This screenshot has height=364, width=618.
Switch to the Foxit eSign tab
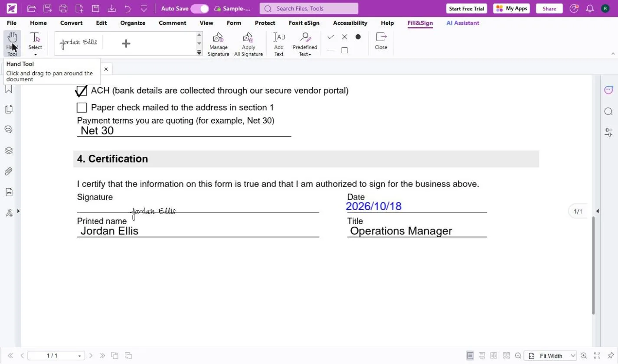304,23
